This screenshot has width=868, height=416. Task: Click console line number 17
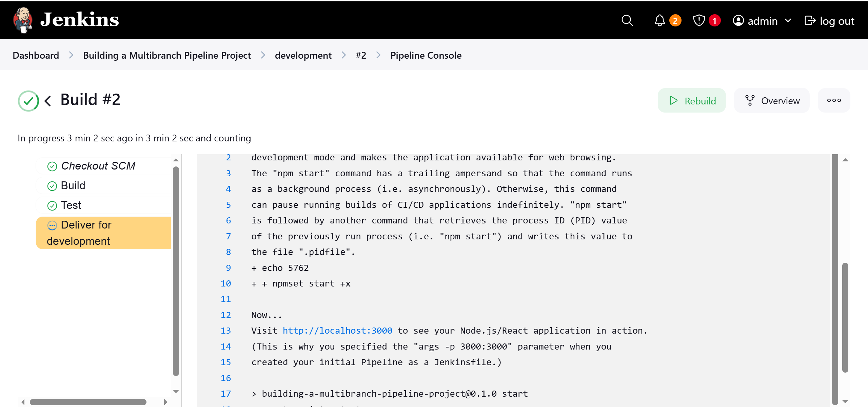click(x=226, y=394)
